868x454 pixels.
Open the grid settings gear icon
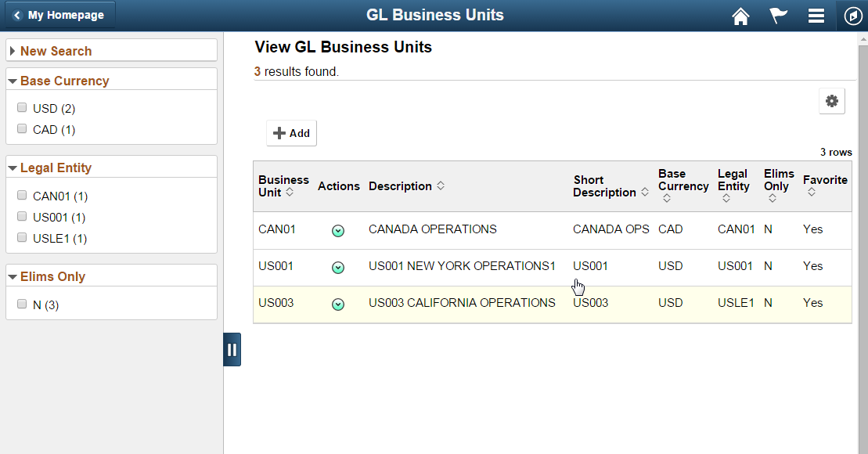click(831, 101)
